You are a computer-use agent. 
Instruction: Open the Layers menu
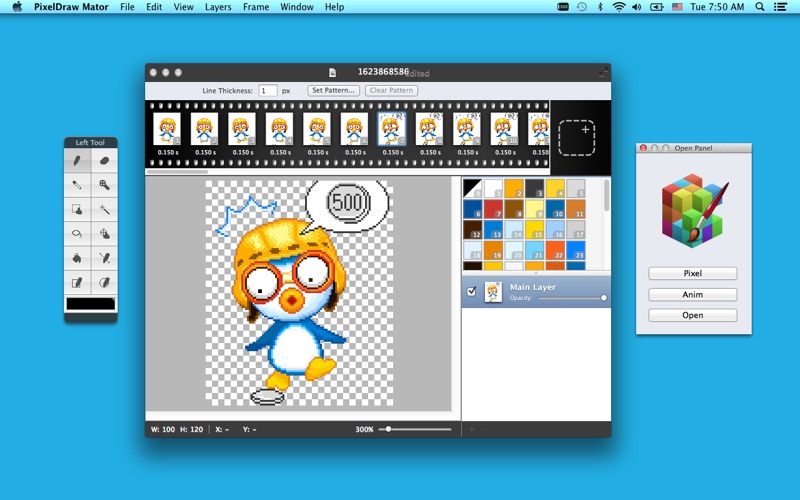[218, 7]
